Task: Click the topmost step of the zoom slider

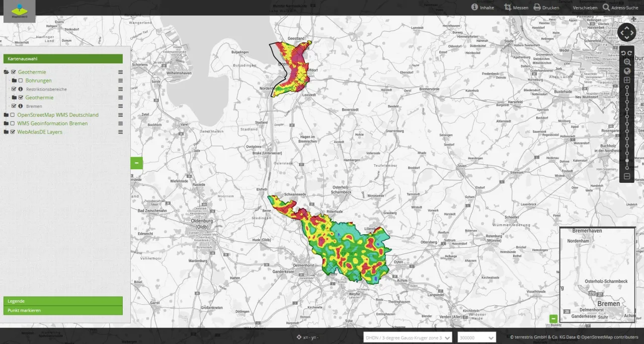Action: point(627,87)
